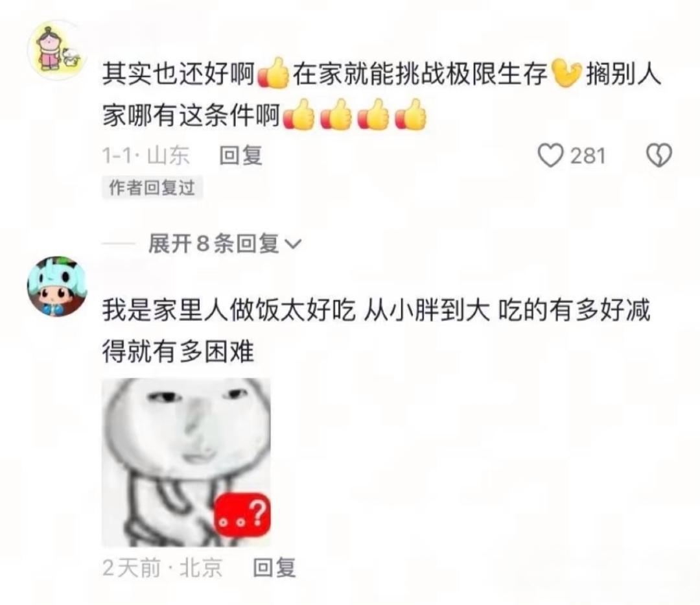Select the comment text 我是家里人做饭太好吃

click(x=229, y=311)
